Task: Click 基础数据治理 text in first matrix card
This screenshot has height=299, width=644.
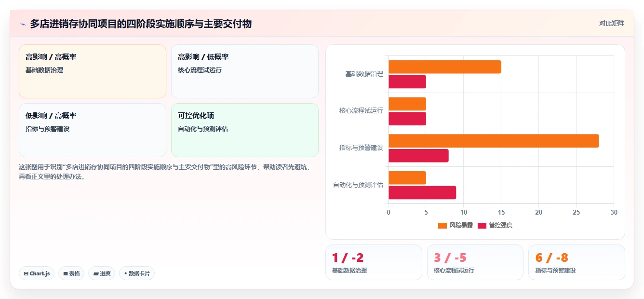Action: click(x=44, y=70)
